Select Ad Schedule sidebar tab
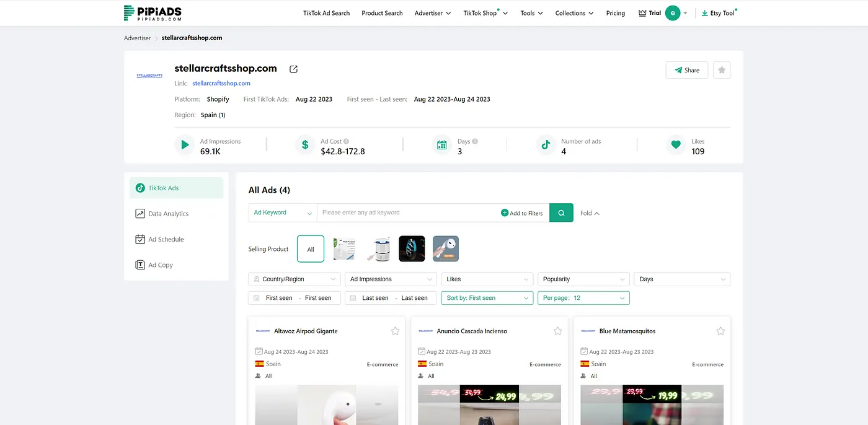The width and height of the screenshot is (868, 425). click(x=176, y=239)
